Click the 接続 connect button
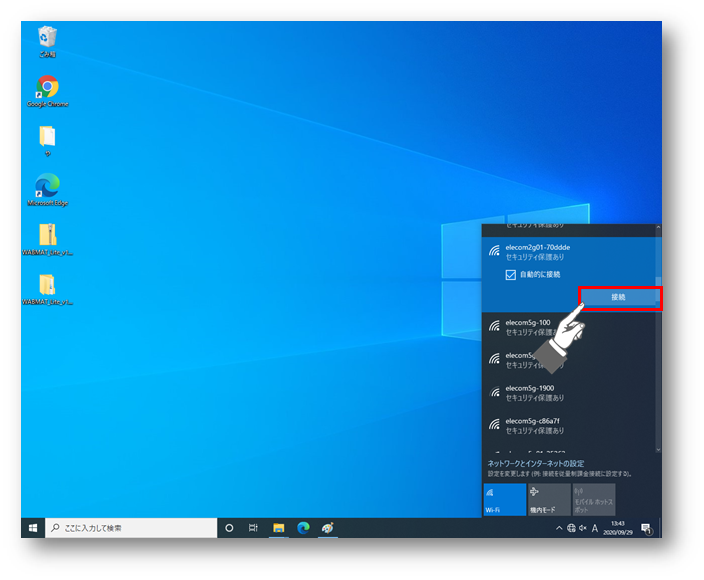The width and height of the screenshot is (704, 580). point(619,297)
